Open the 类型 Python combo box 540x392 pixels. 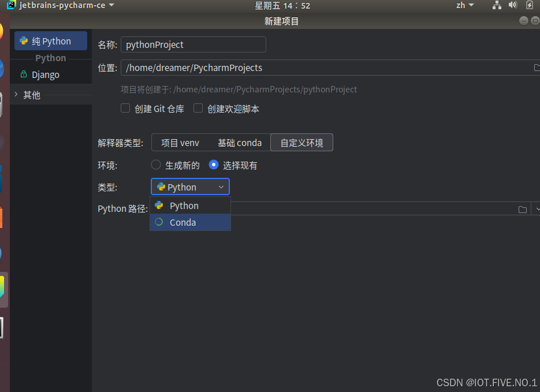pyautogui.click(x=190, y=187)
